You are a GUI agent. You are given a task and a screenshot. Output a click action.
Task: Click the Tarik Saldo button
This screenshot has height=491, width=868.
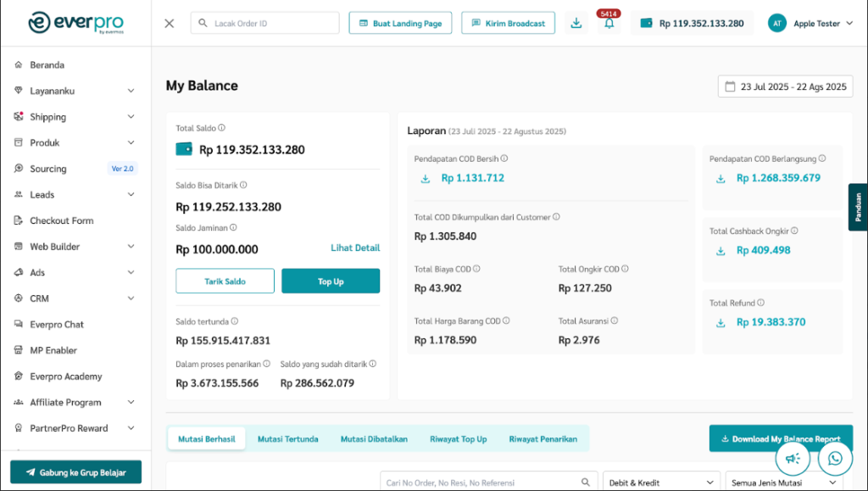click(x=225, y=281)
